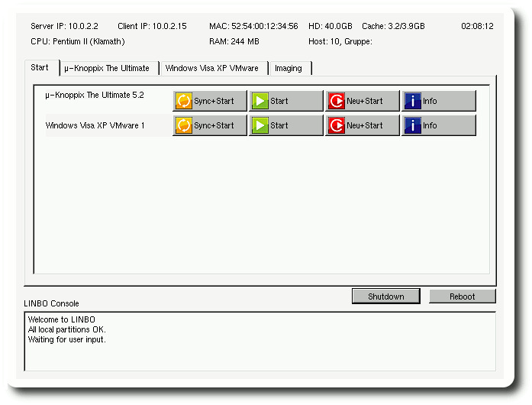Click the Server IP address in header

[x=65, y=26]
